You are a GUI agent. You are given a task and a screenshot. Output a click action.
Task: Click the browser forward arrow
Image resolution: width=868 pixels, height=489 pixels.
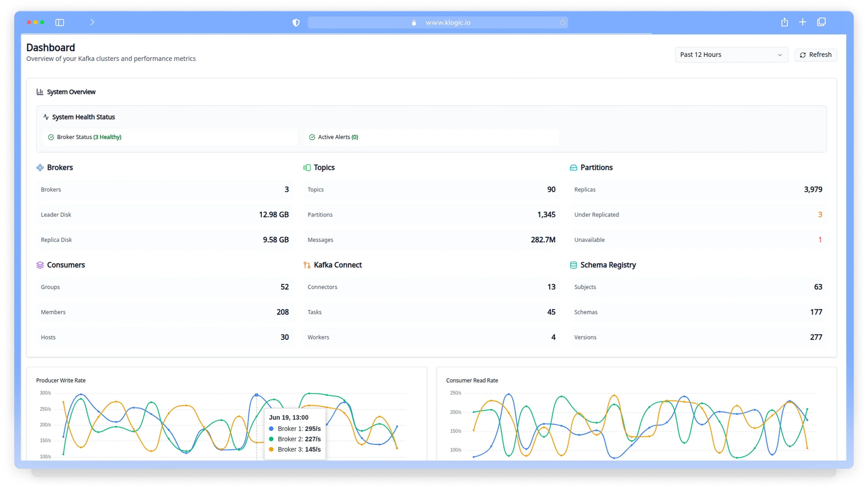[x=92, y=22]
